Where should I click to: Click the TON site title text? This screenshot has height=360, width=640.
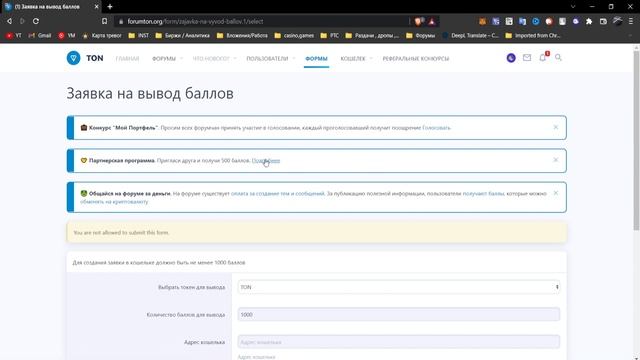(x=95, y=58)
